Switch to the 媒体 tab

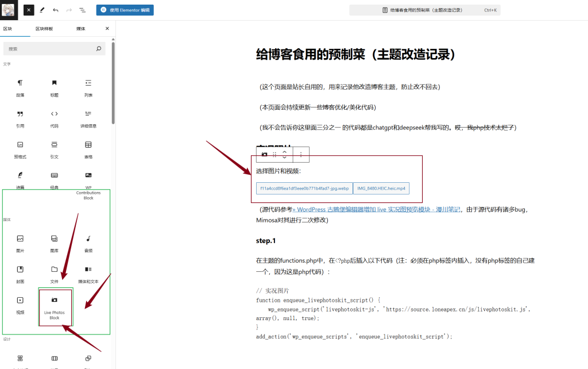pos(81,28)
